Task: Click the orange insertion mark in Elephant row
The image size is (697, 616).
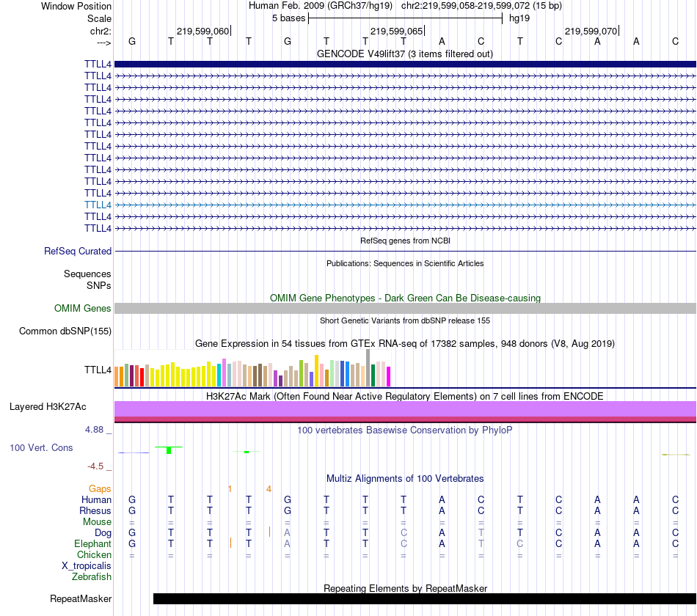Action: [x=230, y=543]
